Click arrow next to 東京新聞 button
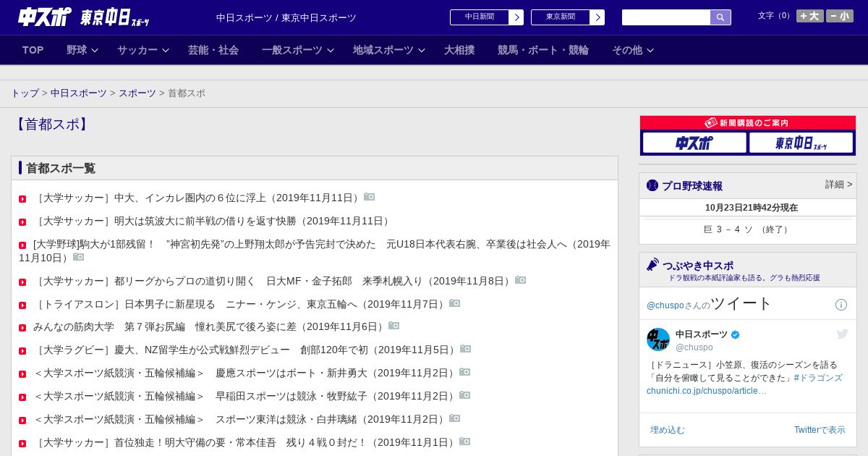Image resolution: width=868 pixels, height=456 pixels. click(597, 17)
